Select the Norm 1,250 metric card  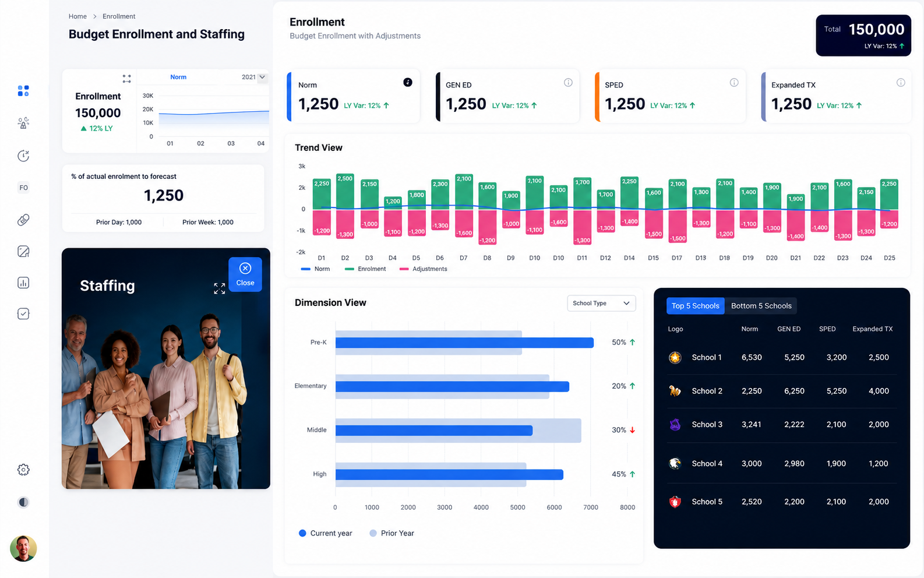353,97
